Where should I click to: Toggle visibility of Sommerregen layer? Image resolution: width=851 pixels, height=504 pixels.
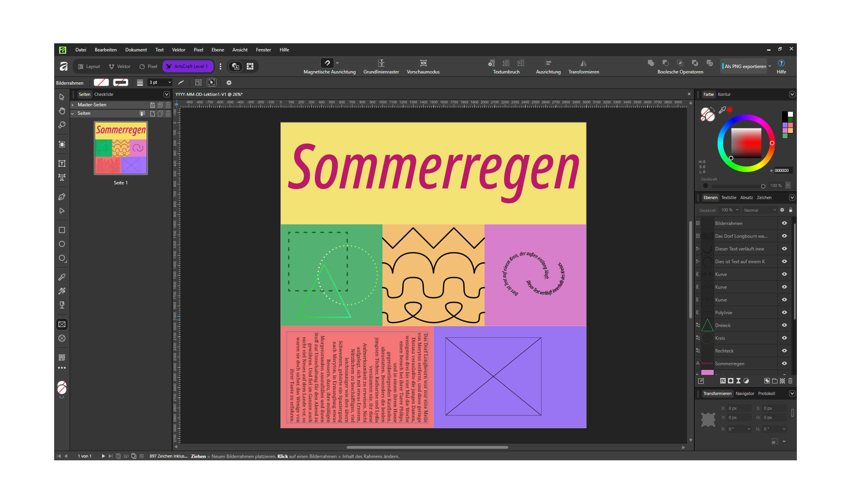(784, 363)
